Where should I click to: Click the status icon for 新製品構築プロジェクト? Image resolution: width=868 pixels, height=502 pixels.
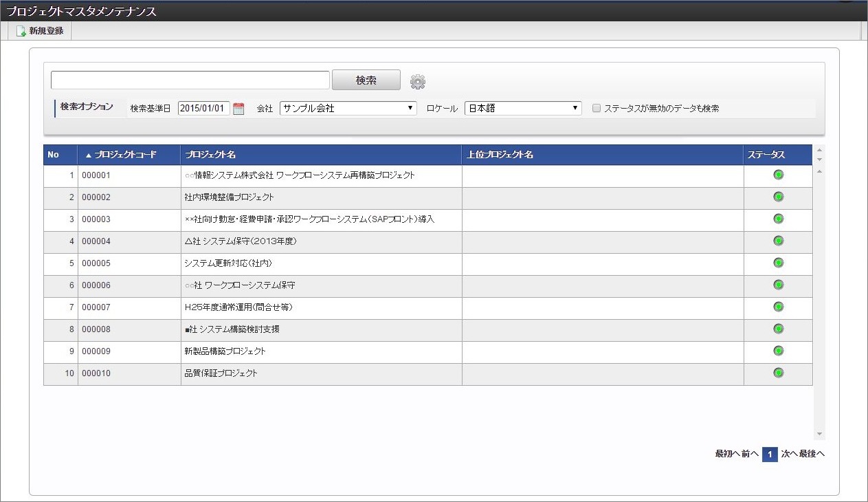pyautogui.click(x=778, y=351)
